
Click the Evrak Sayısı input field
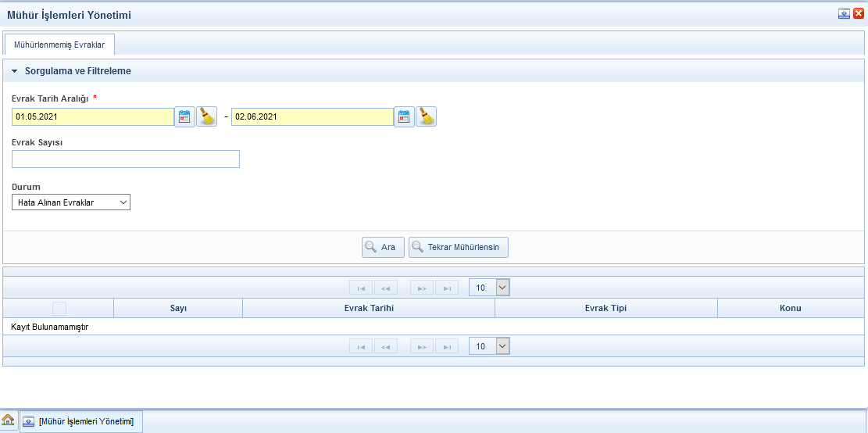pyautogui.click(x=126, y=159)
